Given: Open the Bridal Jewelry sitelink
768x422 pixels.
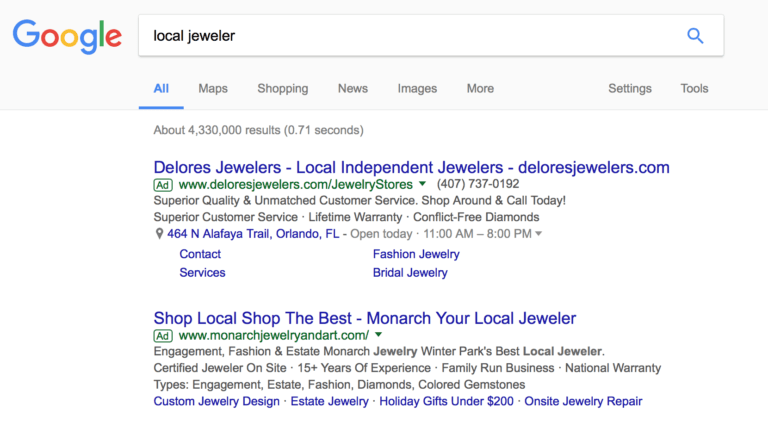Looking at the screenshot, I should (x=410, y=273).
